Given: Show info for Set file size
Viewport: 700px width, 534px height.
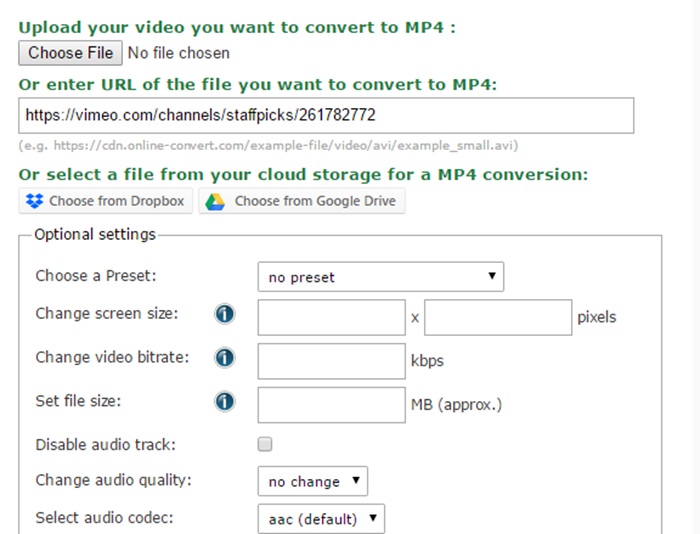Looking at the screenshot, I should [x=225, y=401].
